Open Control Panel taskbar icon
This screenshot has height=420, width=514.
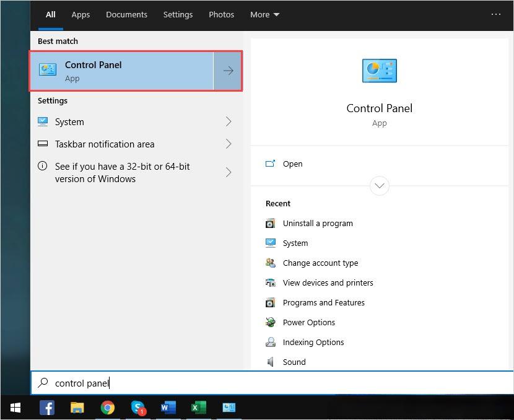(229, 408)
